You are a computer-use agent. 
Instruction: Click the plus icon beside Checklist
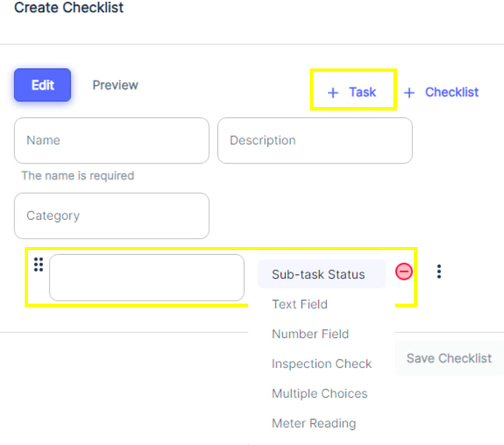410,93
